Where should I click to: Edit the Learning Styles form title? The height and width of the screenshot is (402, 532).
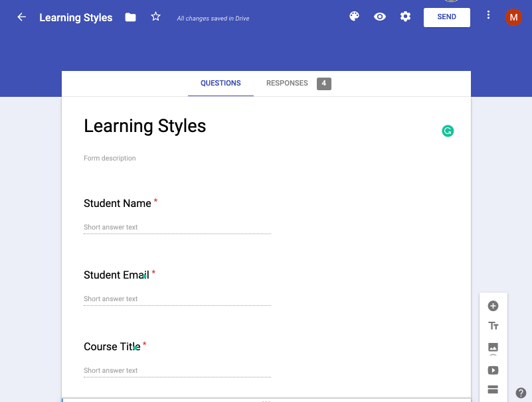145,126
